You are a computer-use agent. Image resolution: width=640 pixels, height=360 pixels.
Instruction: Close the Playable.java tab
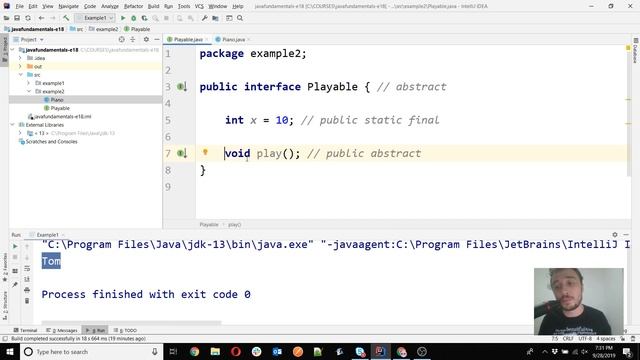207,40
